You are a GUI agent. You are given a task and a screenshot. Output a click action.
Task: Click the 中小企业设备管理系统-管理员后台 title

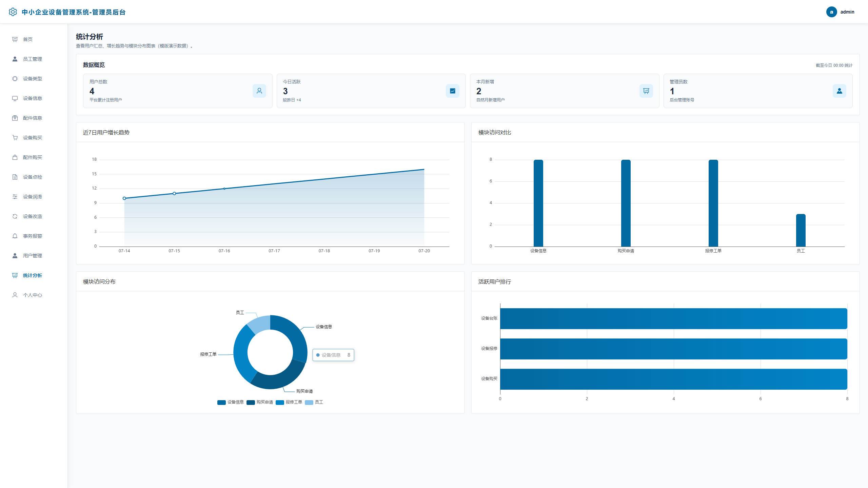(x=74, y=12)
